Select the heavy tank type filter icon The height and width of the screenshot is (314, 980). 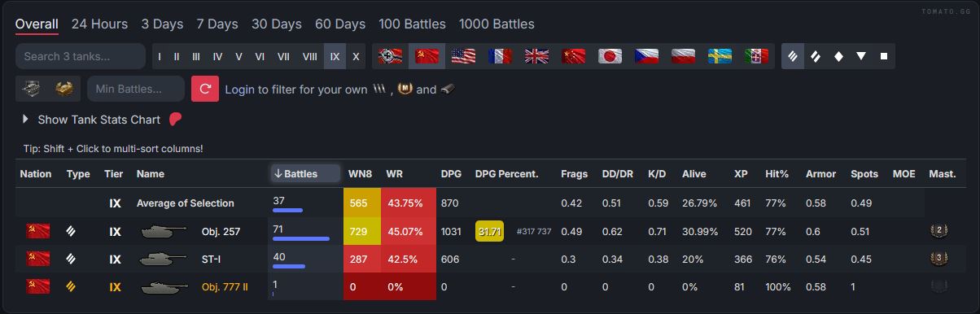794,56
